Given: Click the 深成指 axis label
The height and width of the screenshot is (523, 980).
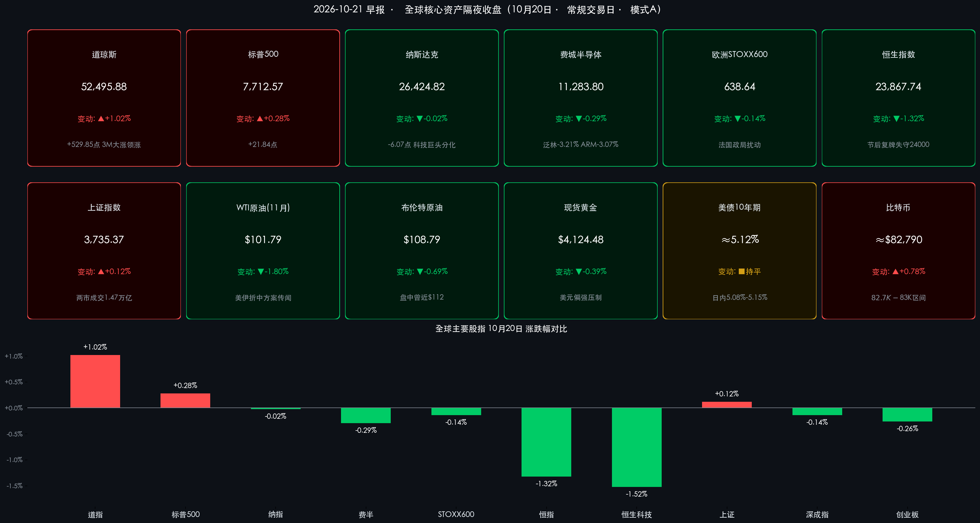Looking at the screenshot, I should pyautogui.click(x=817, y=515).
